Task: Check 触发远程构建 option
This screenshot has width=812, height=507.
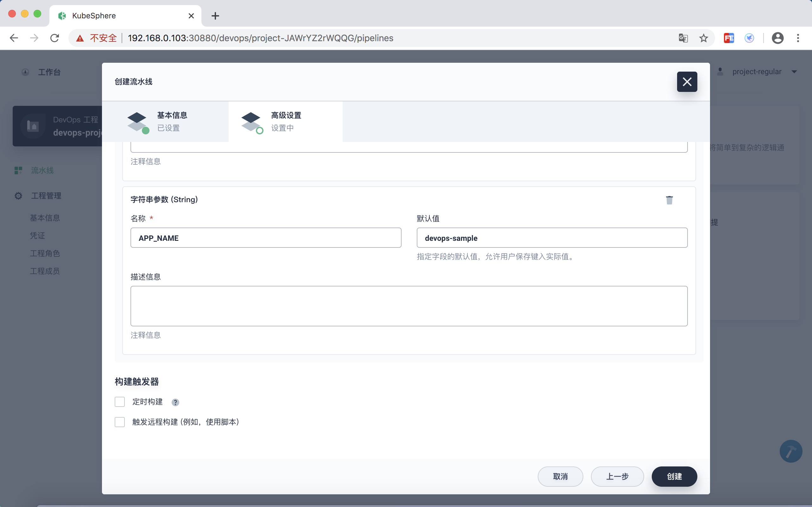Action: point(120,422)
